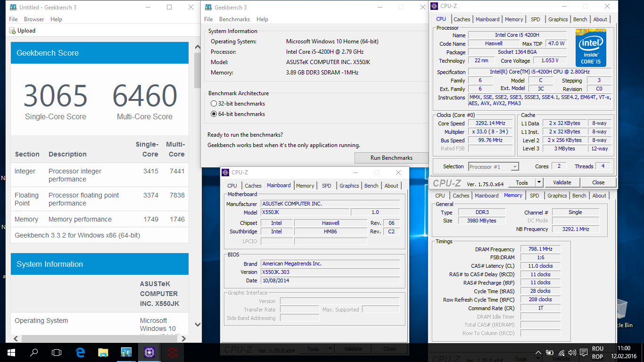Open File menu in Untitled Geekbench window

tap(13, 19)
